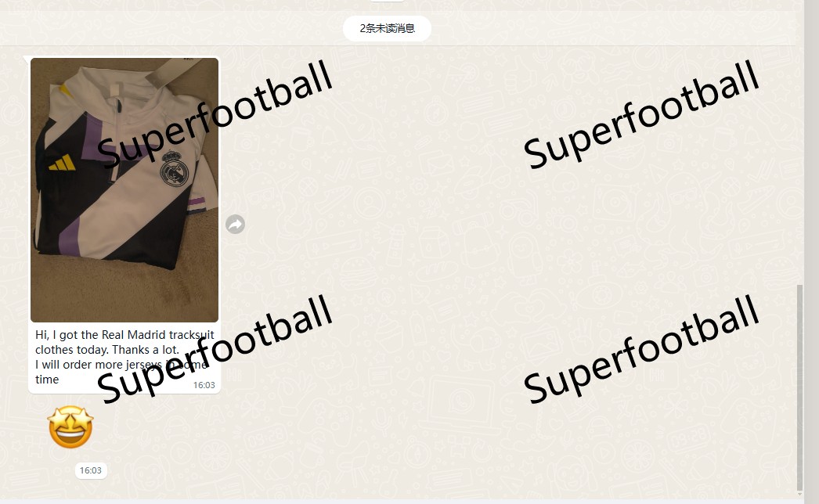
Task: Click the purple stripe on the jersey photo
Action: 69,236
